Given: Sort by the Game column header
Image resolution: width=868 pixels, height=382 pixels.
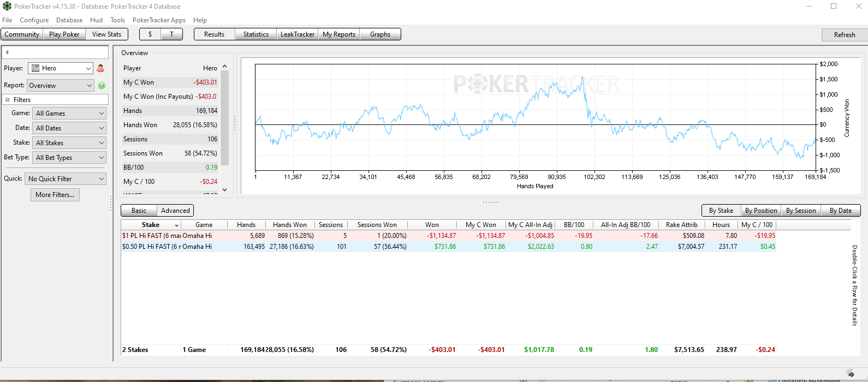Looking at the screenshot, I should (x=204, y=225).
